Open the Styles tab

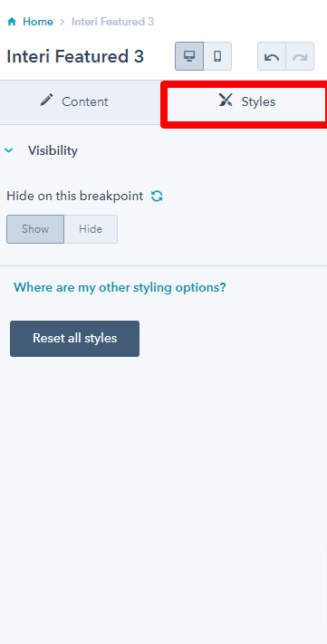246,101
